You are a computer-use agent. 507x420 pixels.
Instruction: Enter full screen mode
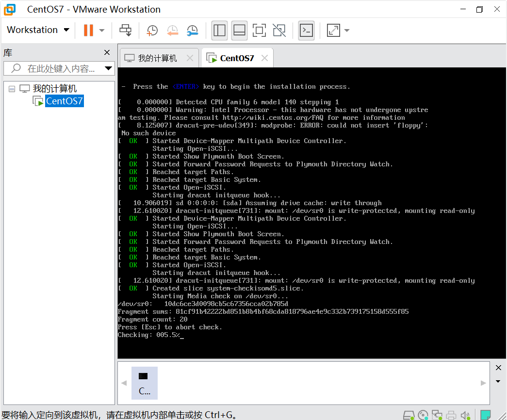tap(259, 31)
